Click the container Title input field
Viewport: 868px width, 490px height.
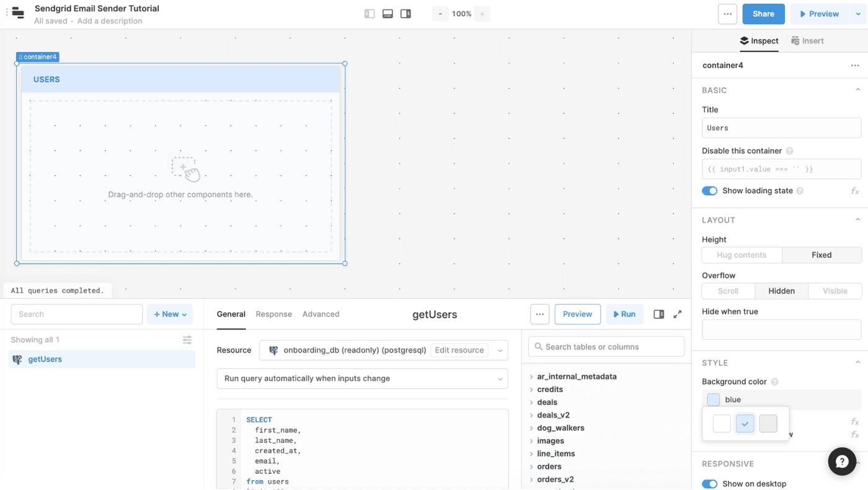(x=781, y=128)
